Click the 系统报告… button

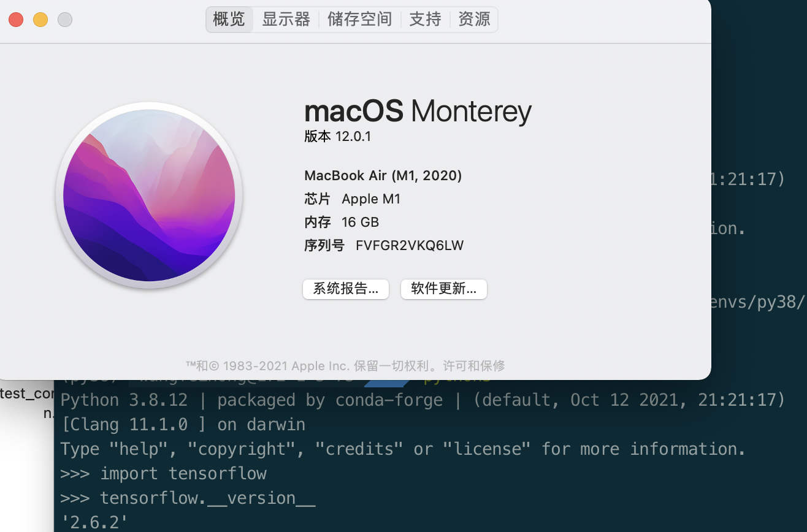click(345, 289)
